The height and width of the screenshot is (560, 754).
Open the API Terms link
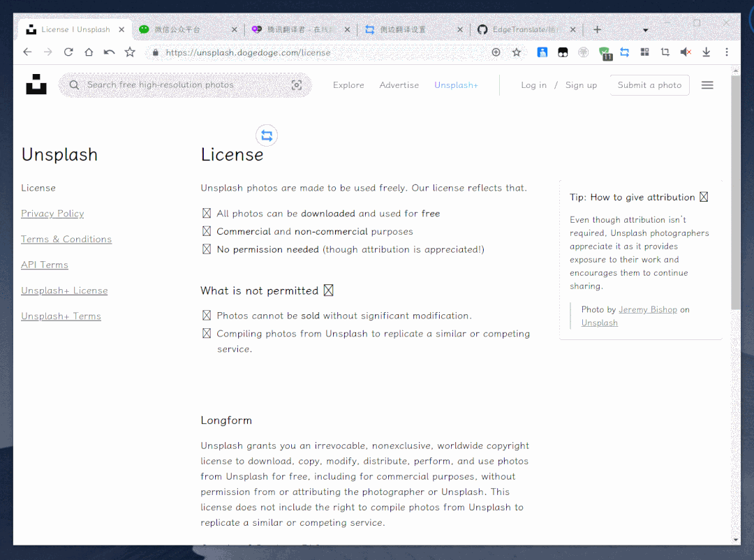[44, 265]
